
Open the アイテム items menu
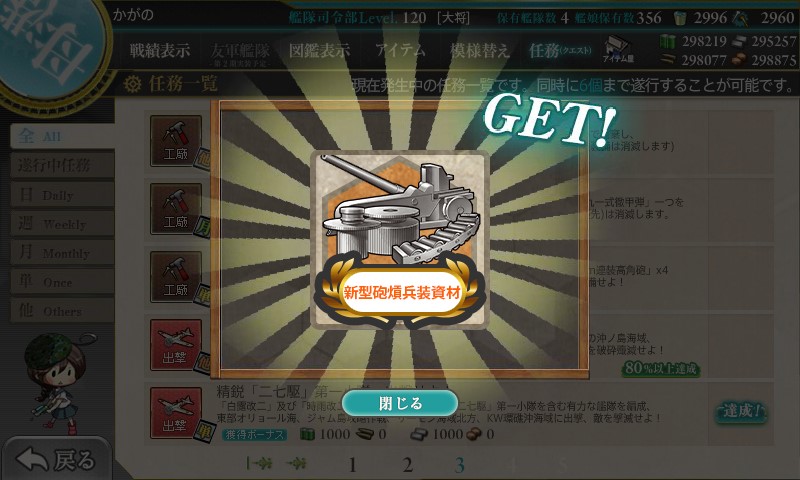(x=400, y=50)
